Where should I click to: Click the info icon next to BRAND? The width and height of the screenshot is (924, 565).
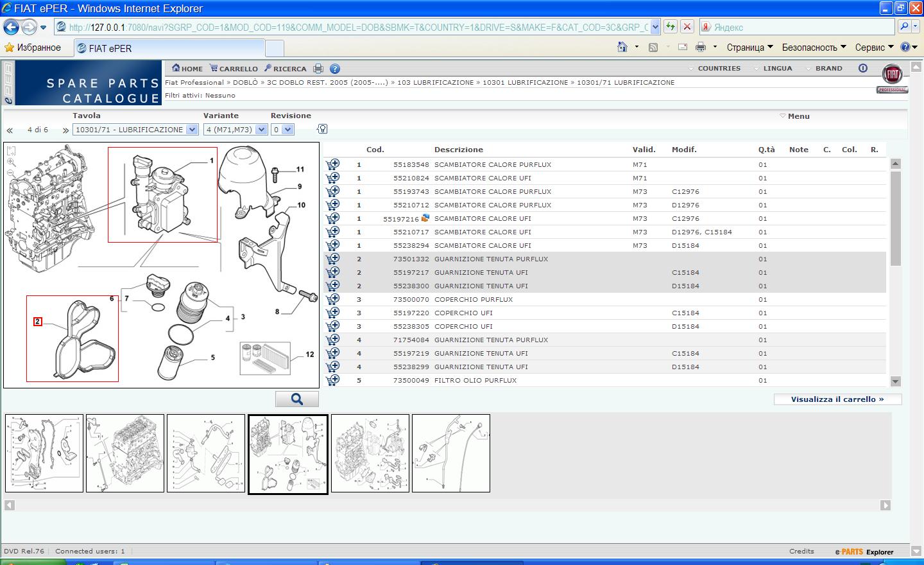(x=862, y=68)
